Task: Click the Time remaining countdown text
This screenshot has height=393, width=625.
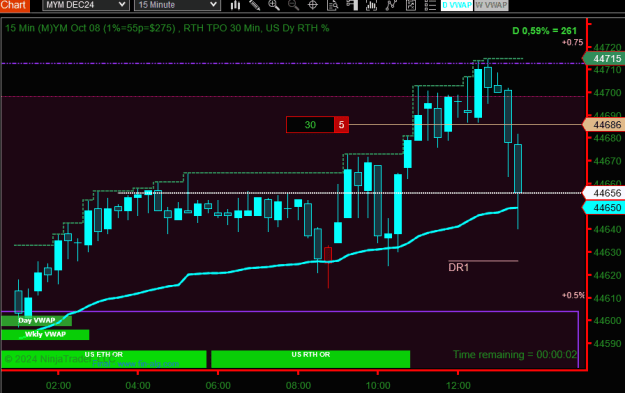Action: pos(515,354)
